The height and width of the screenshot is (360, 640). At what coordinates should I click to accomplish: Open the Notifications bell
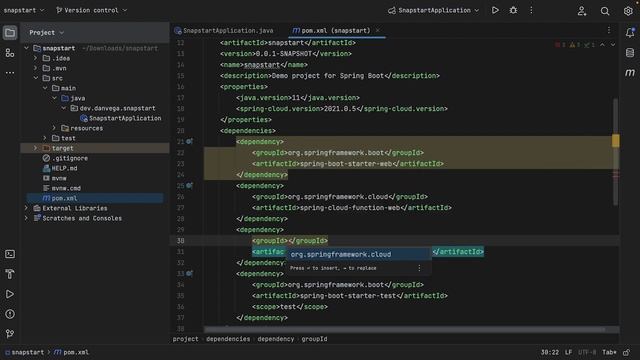(630, 32)
